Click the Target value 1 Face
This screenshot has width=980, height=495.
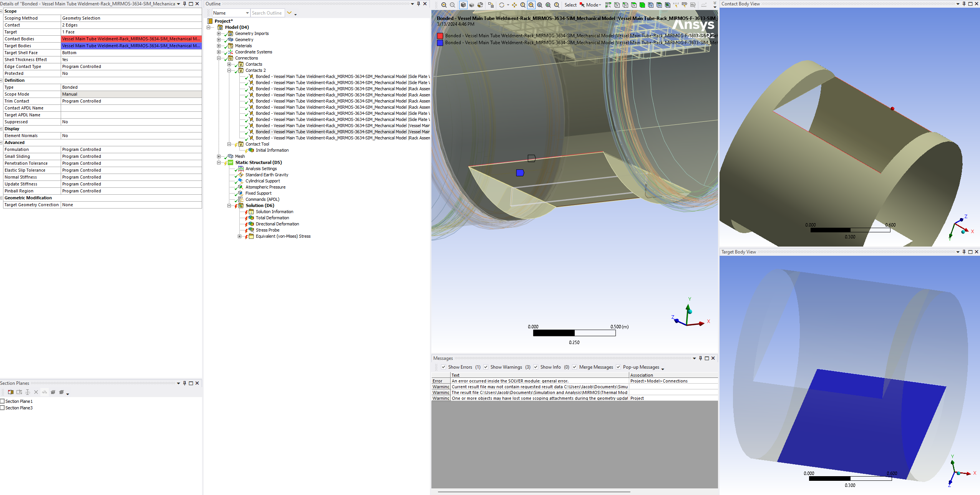[x=131, y=32]
